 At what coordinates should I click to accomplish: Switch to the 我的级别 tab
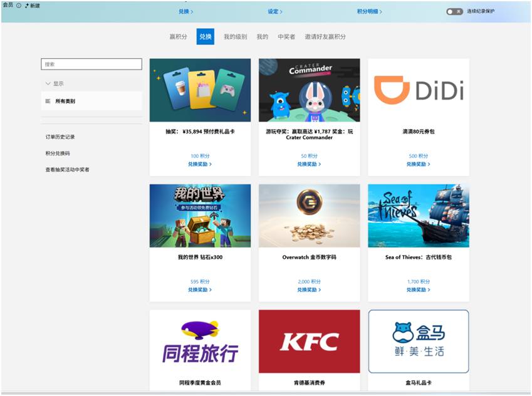pos(235,36)
